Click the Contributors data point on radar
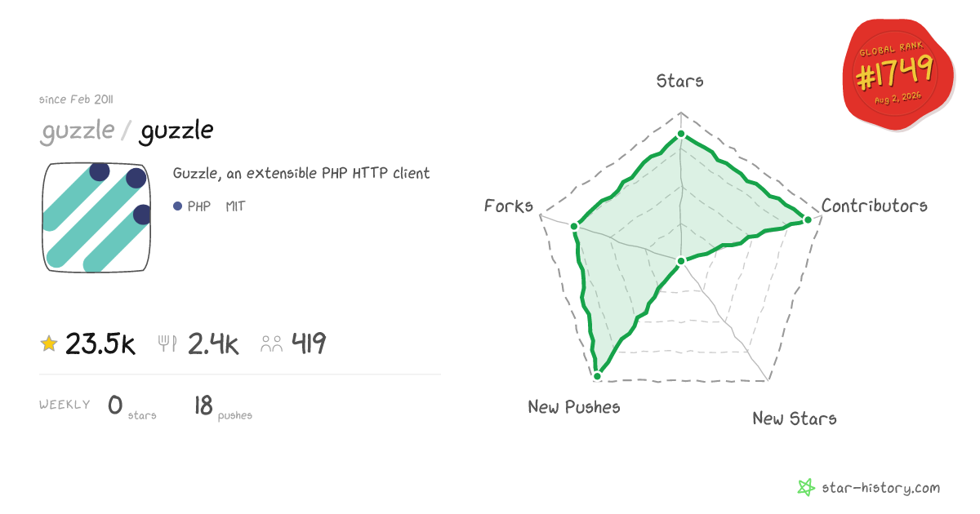 [808, 219]
